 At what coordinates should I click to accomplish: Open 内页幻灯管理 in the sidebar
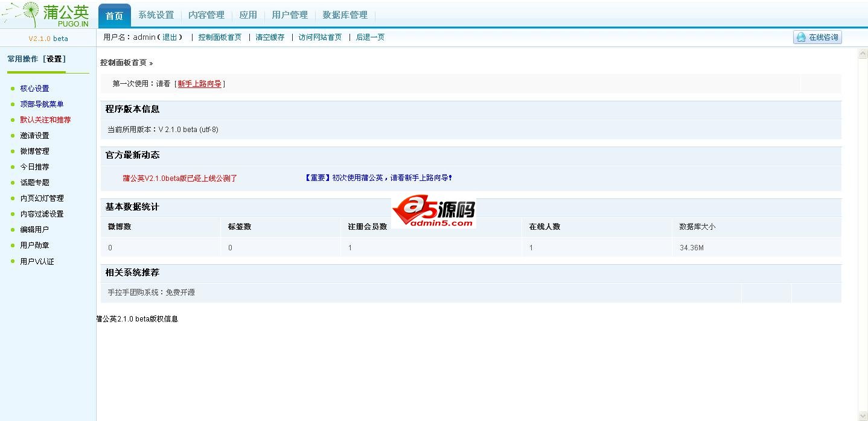point(42,198)
